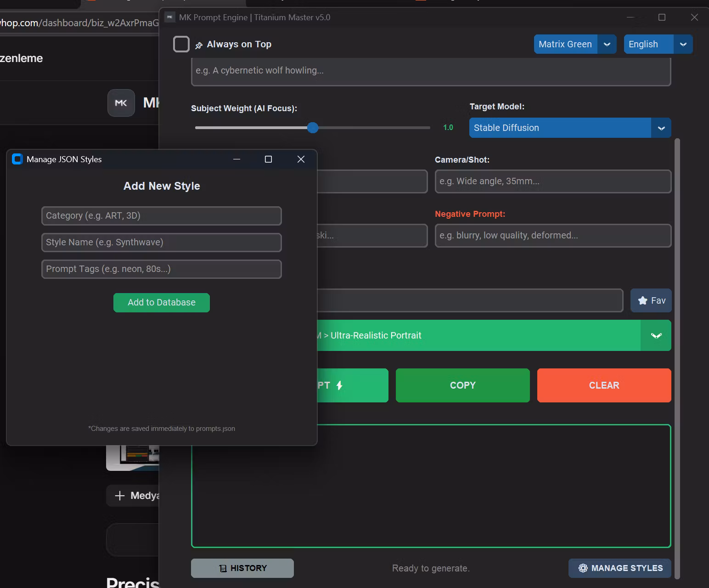Viewport: 709px width, 588px height.
Task: Click the Add to Database button
Action: point(162,303)
